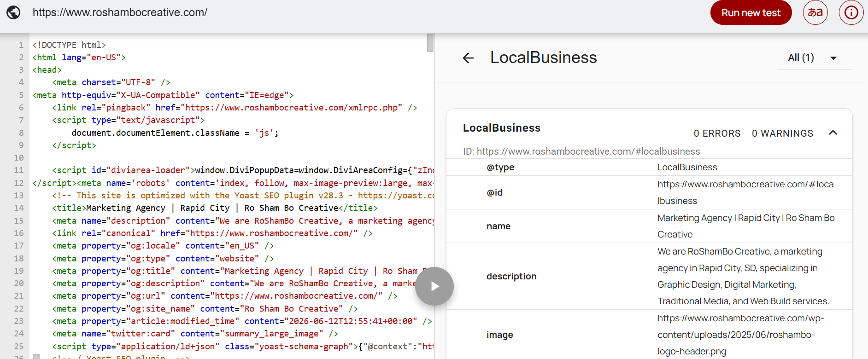Open the info icon button
Screen dimensions: 868x359
pos(851,12)
